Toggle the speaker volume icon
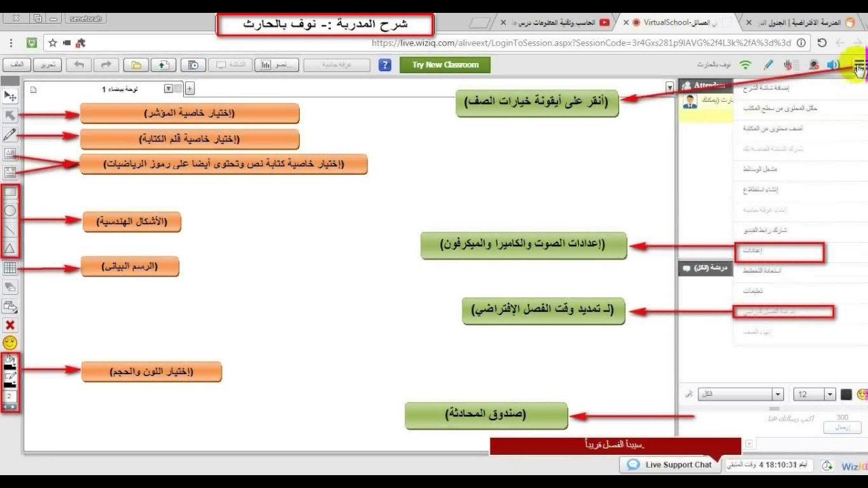 (x=833, y=65)
